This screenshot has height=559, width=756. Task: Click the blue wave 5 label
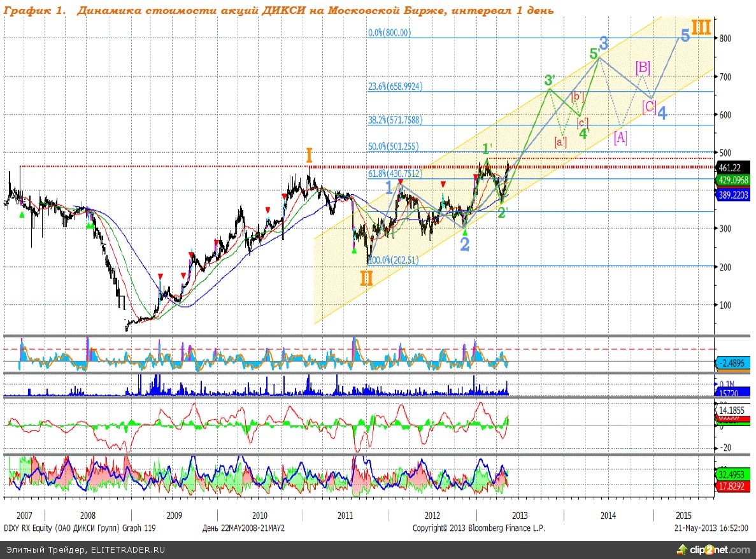pos(684,36)
